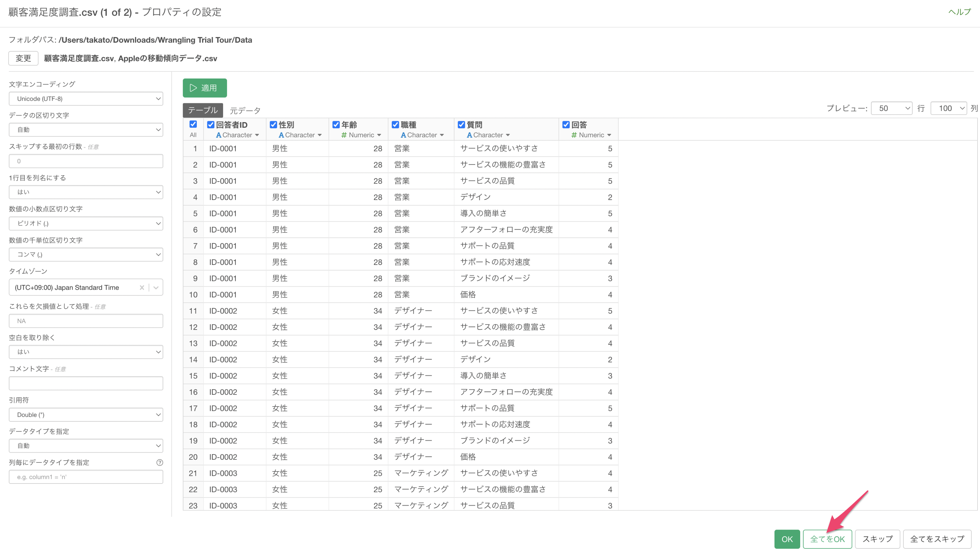Click the 全てをスキップ button
The width and height of the screenshot is (980, 554).
[x=937, y=539]
